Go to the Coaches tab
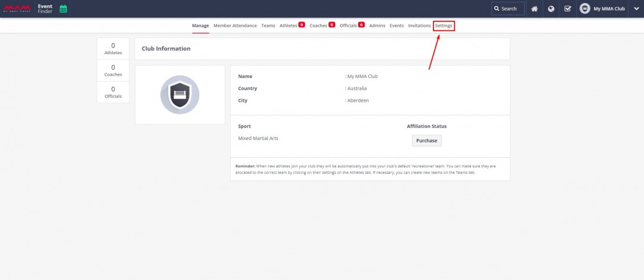 318,26
